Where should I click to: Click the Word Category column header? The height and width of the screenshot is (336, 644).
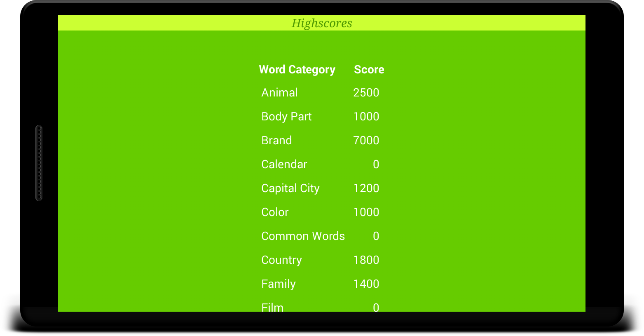(x=297, y=70)
